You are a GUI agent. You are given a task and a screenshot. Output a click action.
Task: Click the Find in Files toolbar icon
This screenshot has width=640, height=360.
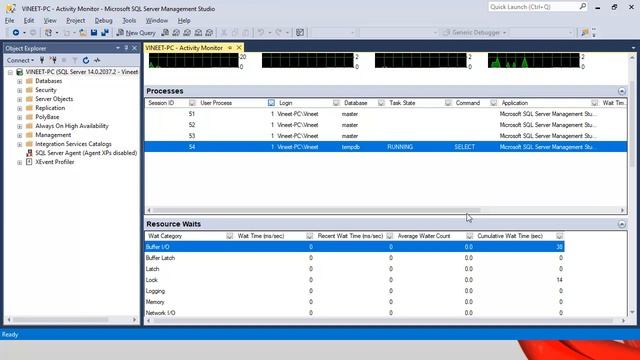[585, 32]
